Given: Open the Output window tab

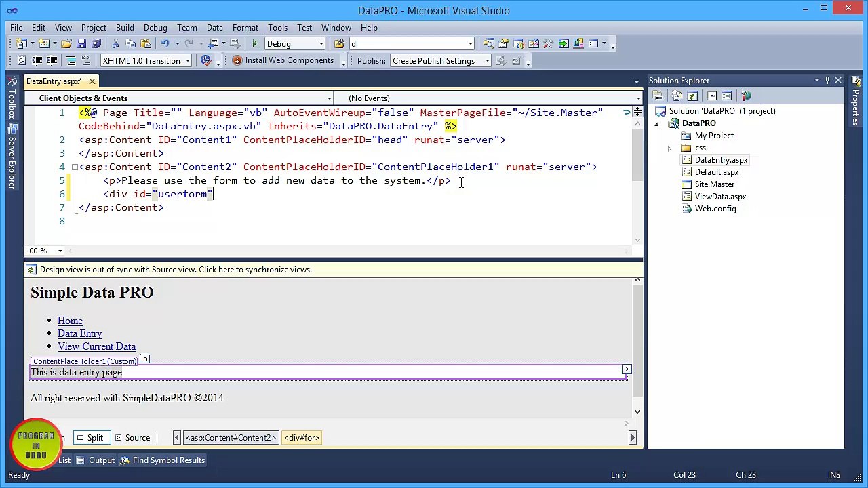Looking at the screenshot, I should tap(96, 460).
